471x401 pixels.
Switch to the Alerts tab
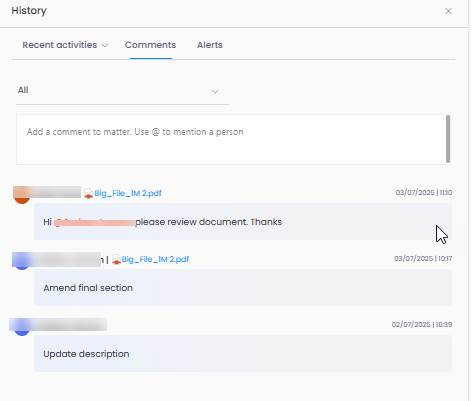click(x=210, y=45)
